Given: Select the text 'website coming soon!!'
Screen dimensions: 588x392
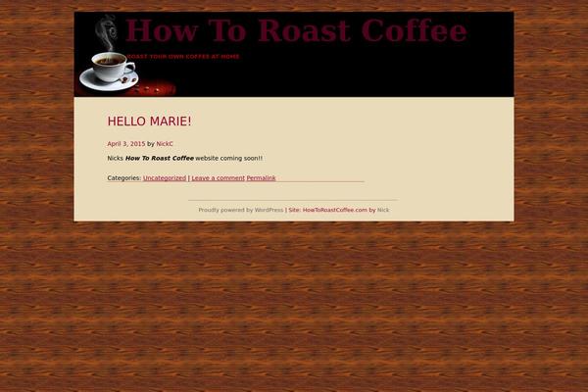Looking at the screenshot, I should [229, 159].
